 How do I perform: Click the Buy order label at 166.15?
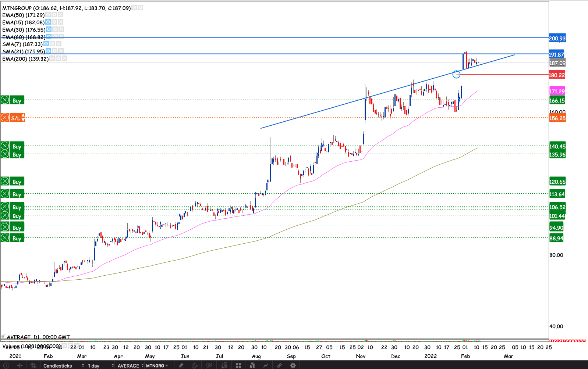pos(17,100)
